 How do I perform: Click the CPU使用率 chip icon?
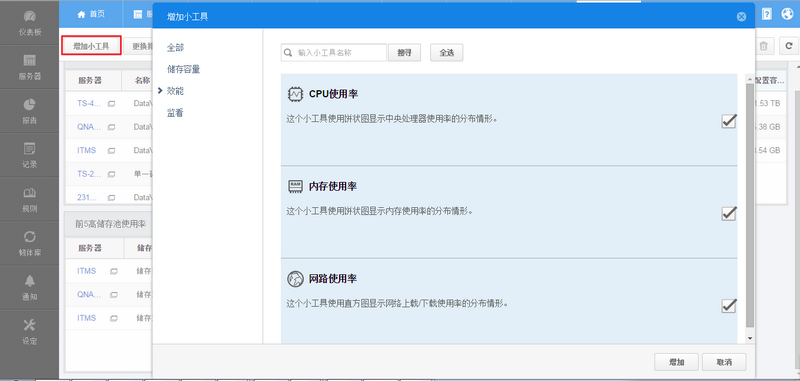295,94
